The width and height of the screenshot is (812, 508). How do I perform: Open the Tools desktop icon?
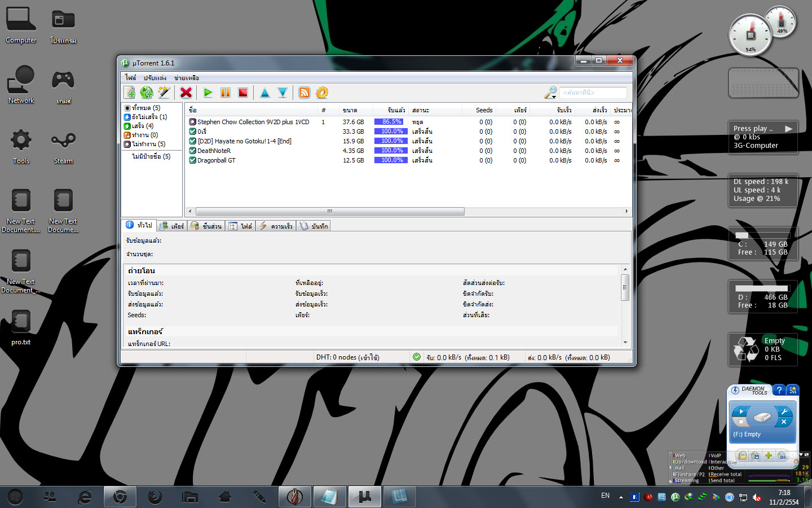(21, 146)
